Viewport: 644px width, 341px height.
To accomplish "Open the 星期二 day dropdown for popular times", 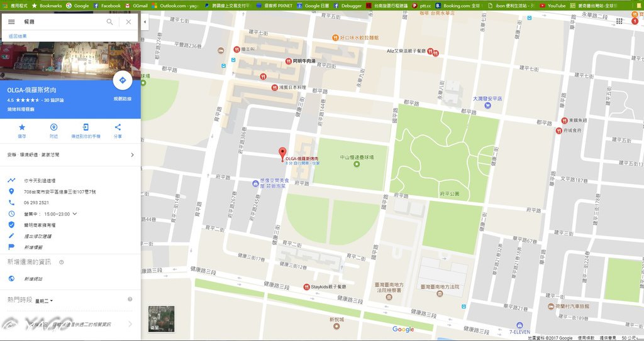I will click(44, 301).
